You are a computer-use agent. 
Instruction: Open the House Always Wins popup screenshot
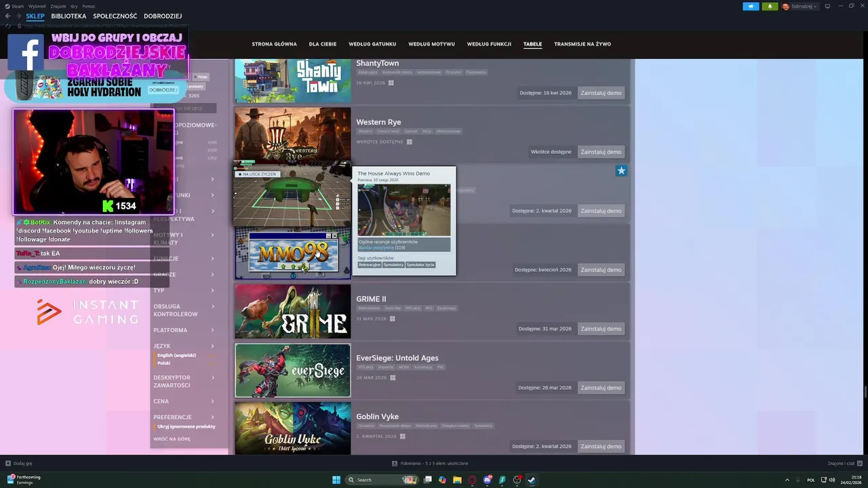[403, 209]
